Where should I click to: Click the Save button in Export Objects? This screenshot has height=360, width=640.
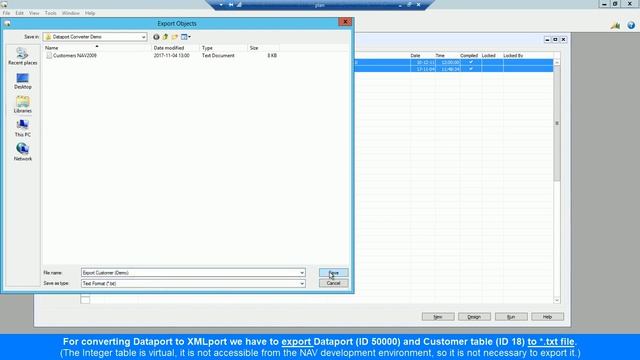coord(333,273)
